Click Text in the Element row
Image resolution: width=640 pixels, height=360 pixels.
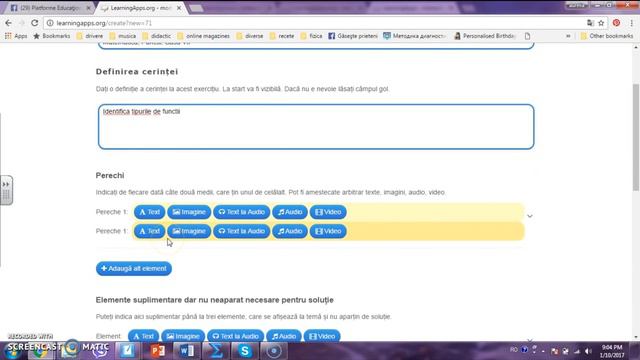[x=143, y=336]
